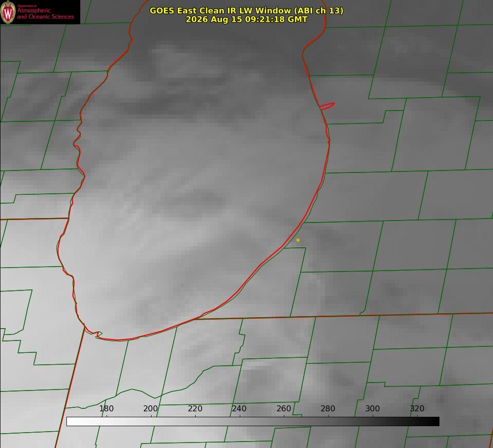Click the black end of the colorbar

click(x=435, y=422)
